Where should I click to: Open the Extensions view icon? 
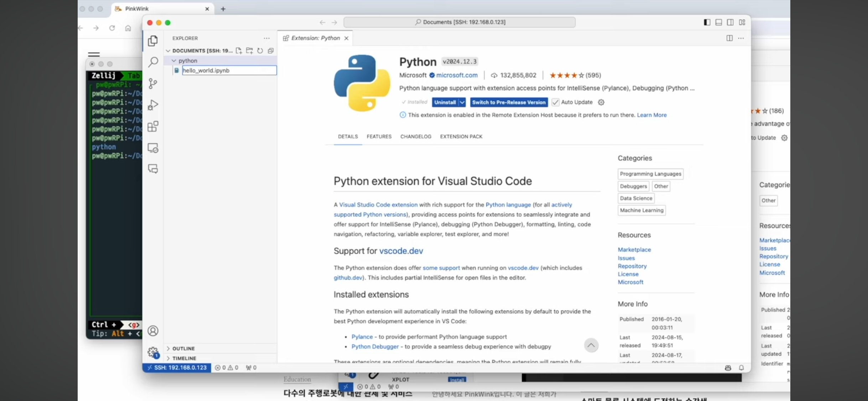pos(153,127)
